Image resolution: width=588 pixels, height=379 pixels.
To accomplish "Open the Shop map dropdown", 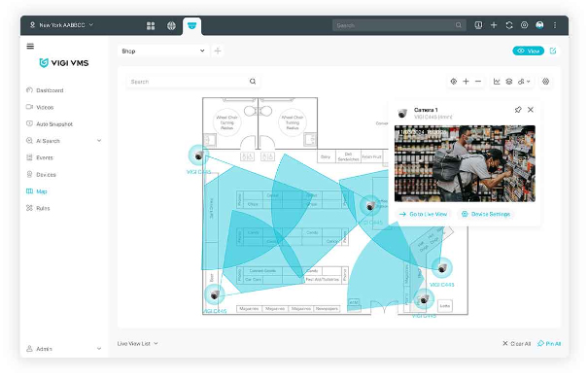I will (x=162, y=51).
